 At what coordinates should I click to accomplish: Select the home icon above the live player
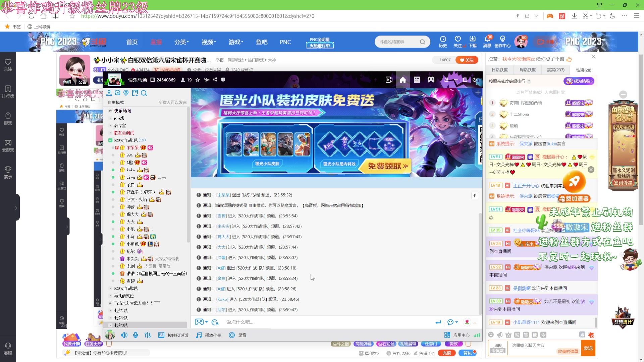403,80
